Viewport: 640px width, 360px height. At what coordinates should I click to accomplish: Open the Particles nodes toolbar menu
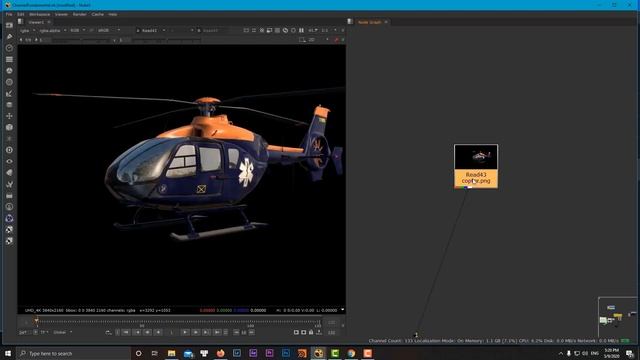[9, 139]
